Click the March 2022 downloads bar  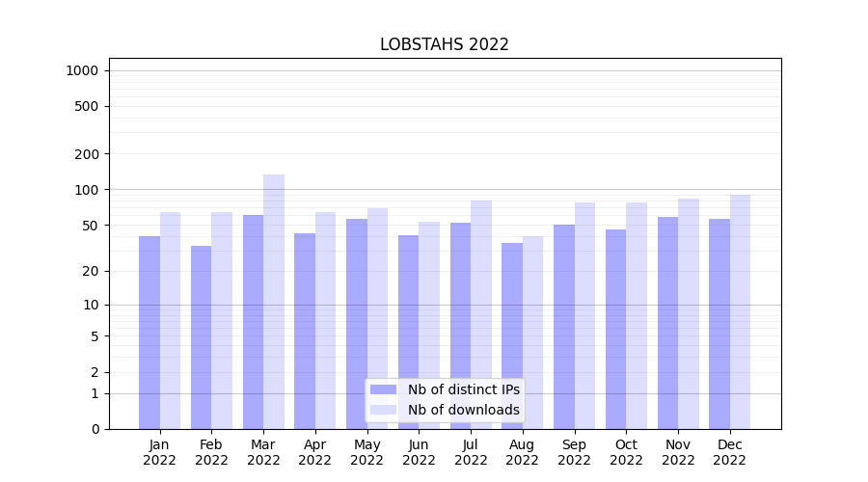274,301
